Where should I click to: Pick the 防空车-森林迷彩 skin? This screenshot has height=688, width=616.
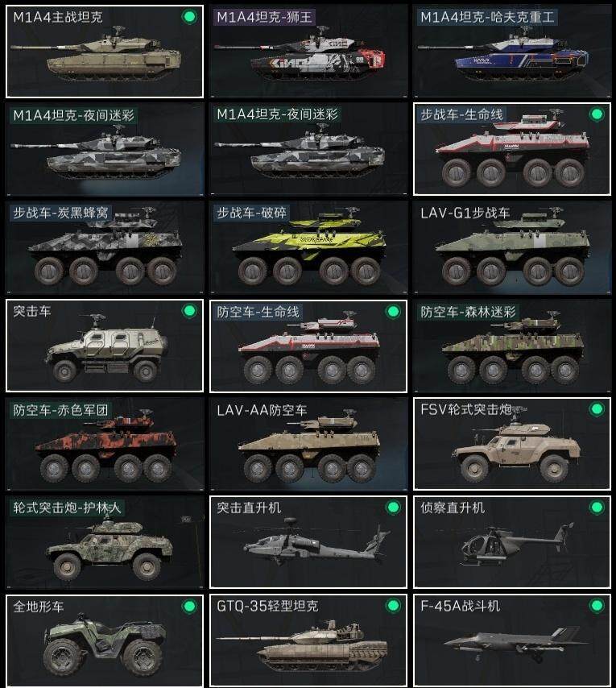tap(511, 346)
